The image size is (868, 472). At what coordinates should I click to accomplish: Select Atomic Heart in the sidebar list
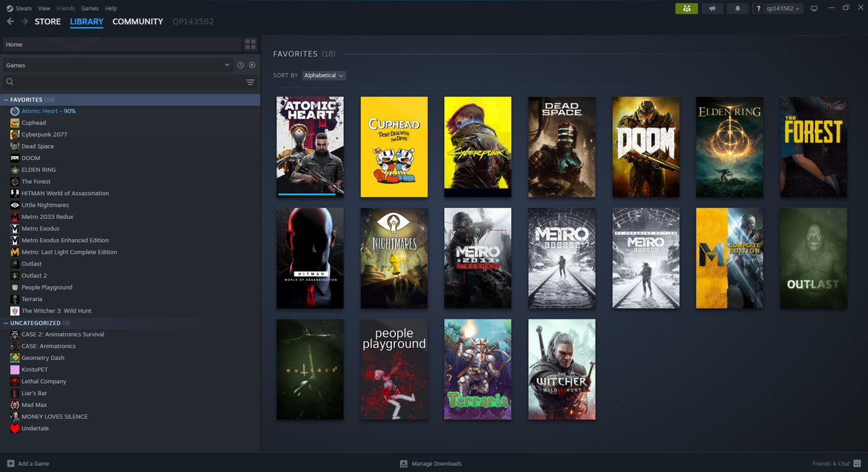(130, 111)
